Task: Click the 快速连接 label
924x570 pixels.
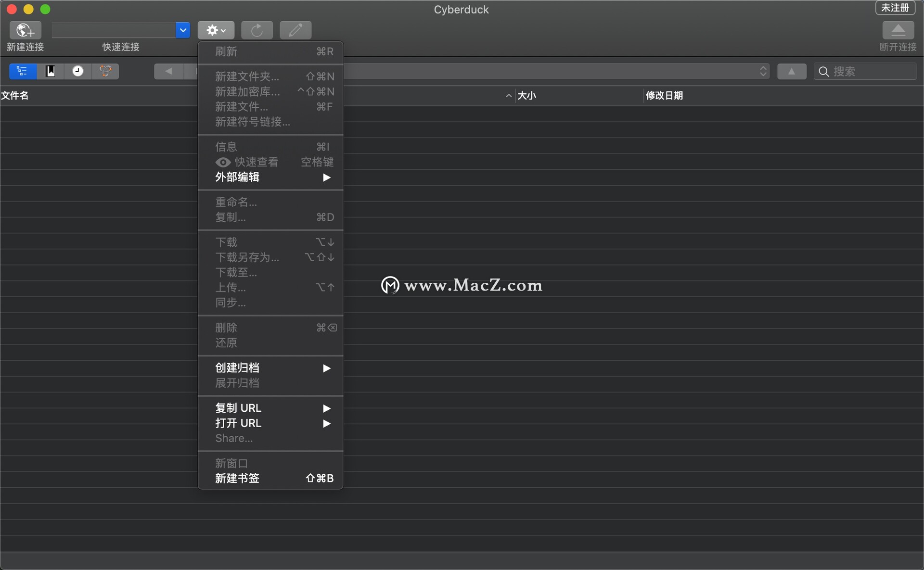Action: (121, 47)
